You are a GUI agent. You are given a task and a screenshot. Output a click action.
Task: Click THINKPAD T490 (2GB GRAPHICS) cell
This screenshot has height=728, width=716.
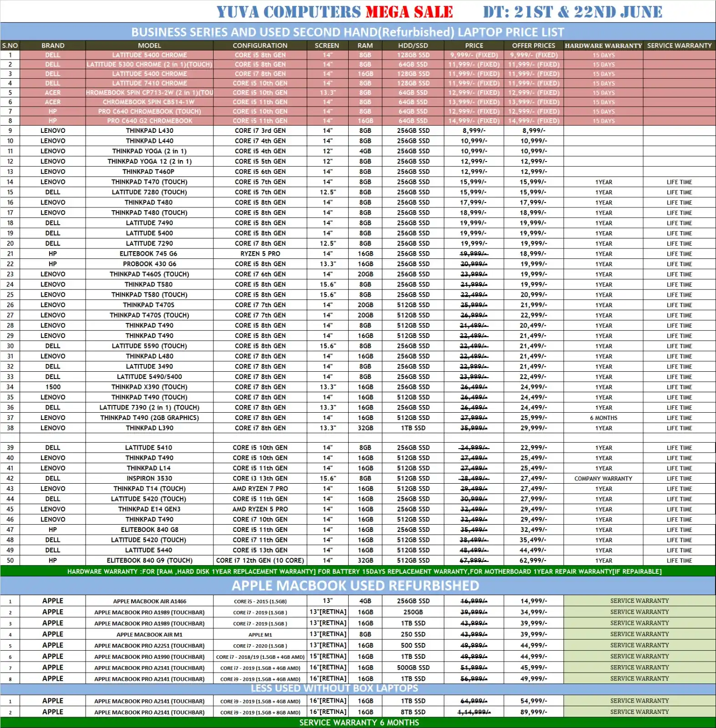[149, 418]
